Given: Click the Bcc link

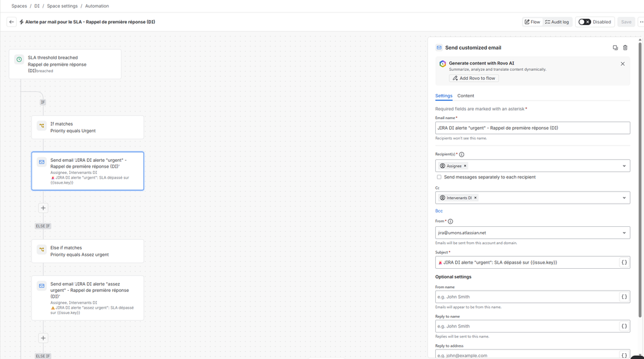Looking at the screenshot, I should click(x=438, y=211).
